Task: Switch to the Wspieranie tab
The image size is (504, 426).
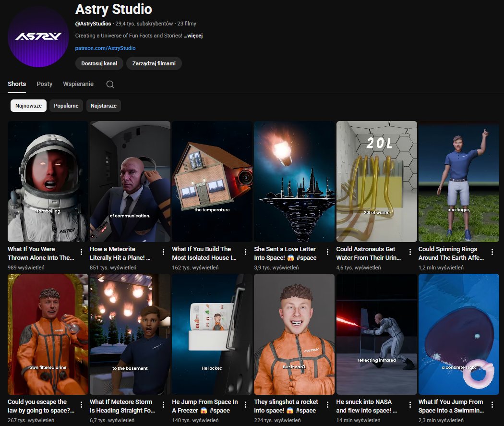Action: (78, 84)
